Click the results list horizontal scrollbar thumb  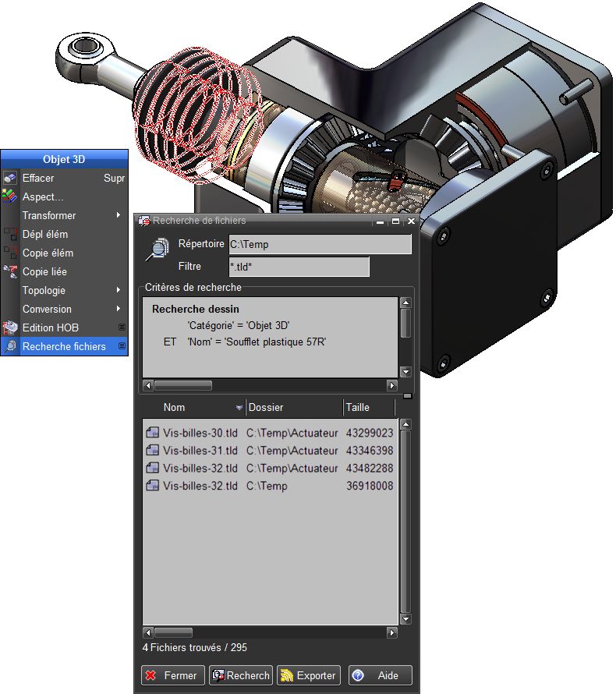[x=173, y=632]
